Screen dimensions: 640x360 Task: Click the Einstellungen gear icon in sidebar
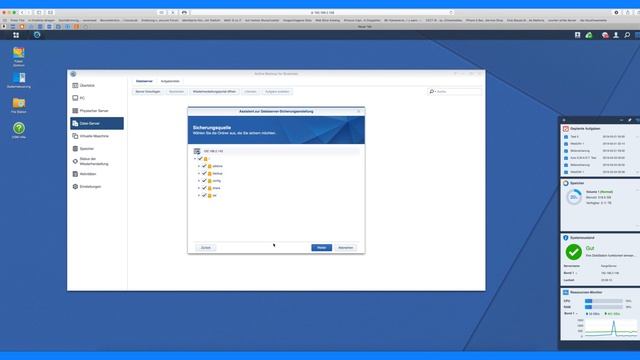tap(75, 187)
